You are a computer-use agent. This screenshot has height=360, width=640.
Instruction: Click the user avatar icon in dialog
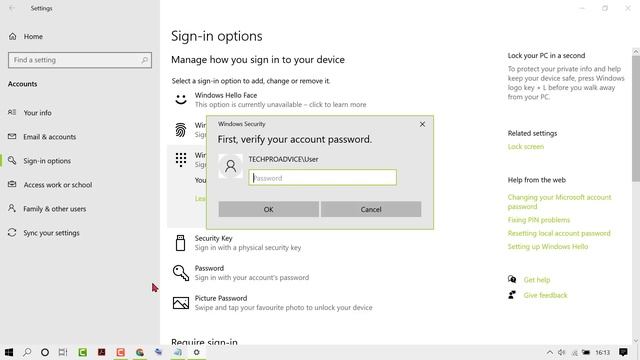tap(231, 166)
